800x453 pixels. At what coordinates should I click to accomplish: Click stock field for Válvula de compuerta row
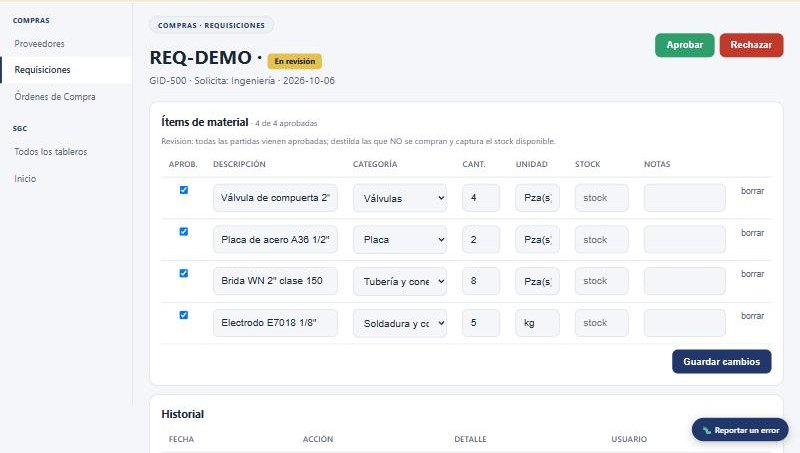point(602,198)
